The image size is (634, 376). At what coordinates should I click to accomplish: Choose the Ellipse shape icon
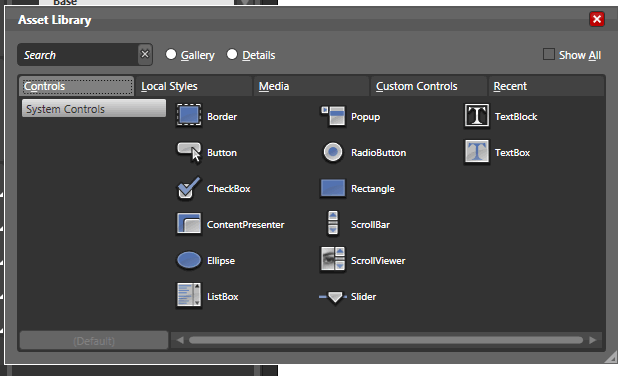pyautogui.click(x=189, y=260)
